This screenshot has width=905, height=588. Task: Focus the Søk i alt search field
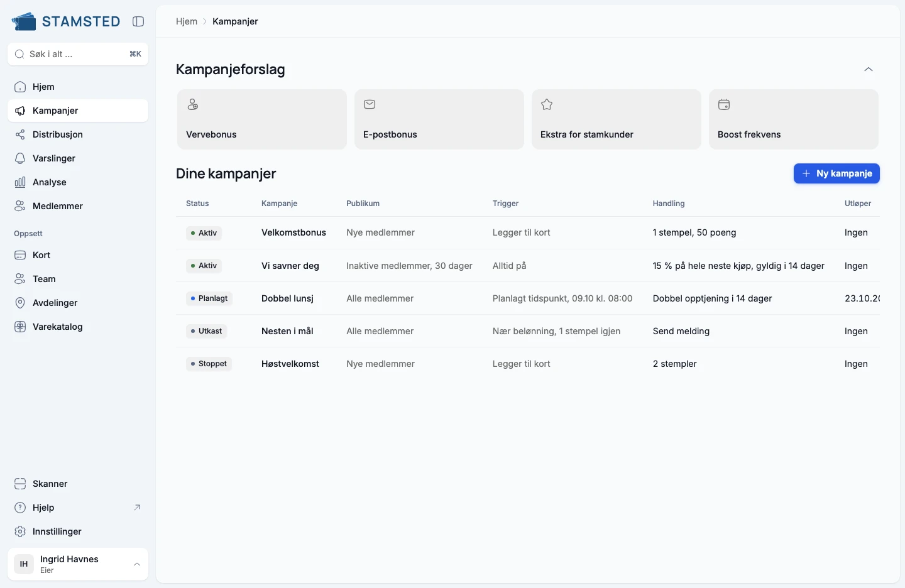(78, 54)
